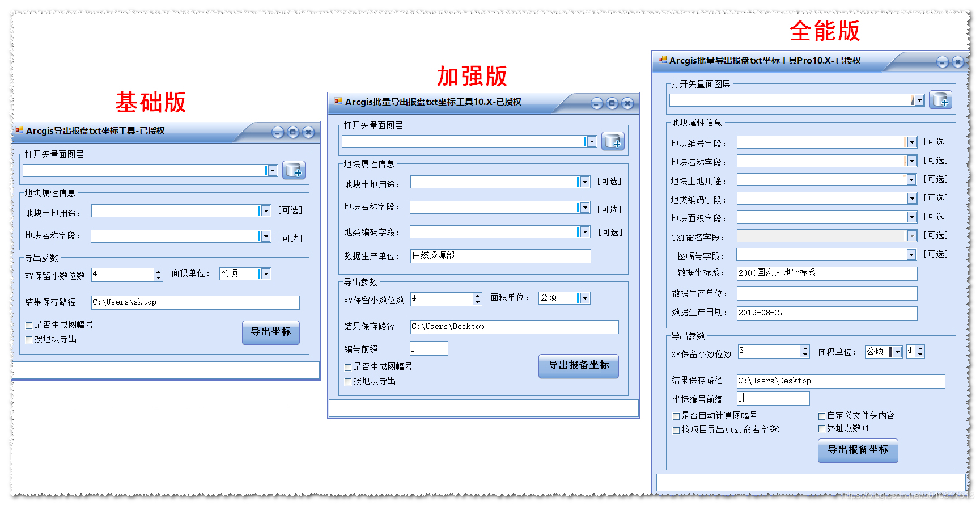Image resolution: width=980 pixels, height=506 pixels.
Task: Click add layer database icon in 基础版 window
Action: (x=294, y=170)
